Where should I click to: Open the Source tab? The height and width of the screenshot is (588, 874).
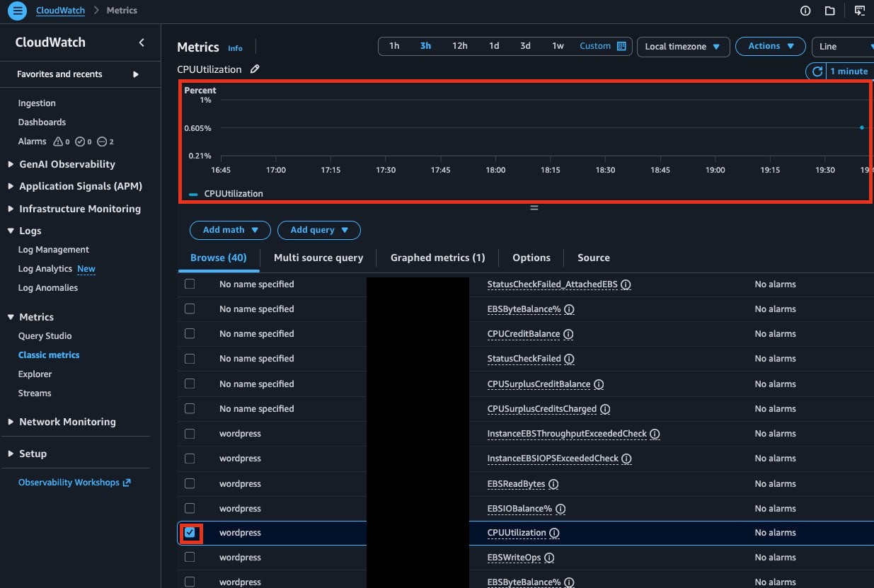[594, 258]
